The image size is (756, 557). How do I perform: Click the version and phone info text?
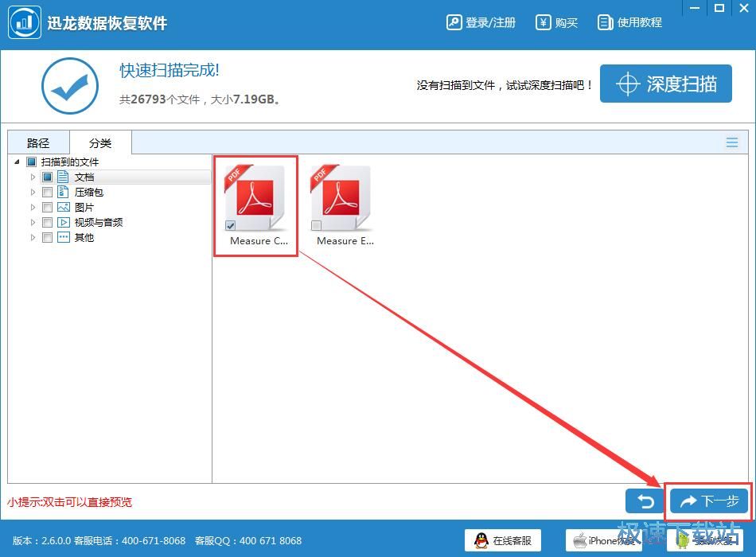pyautogui.click(x=99, y=540)
